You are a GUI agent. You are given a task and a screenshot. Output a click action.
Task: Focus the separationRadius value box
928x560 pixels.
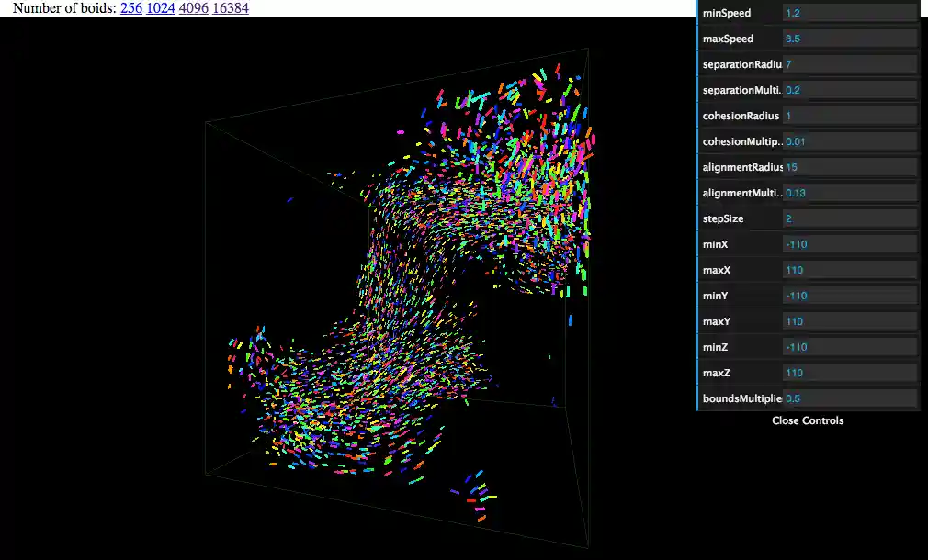tap(849, 65)
